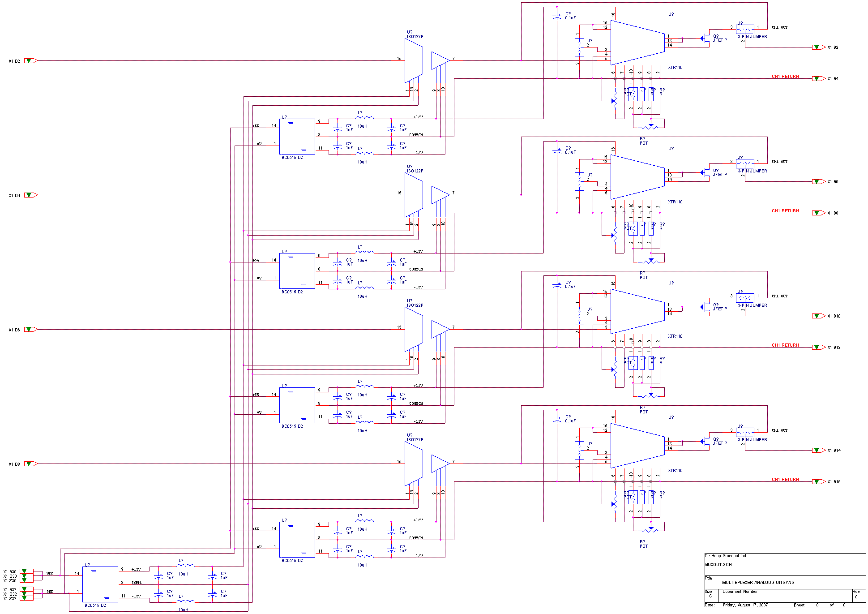
Task: Select the X1 D8 input port symbol
Action: (x=30, y=464)
